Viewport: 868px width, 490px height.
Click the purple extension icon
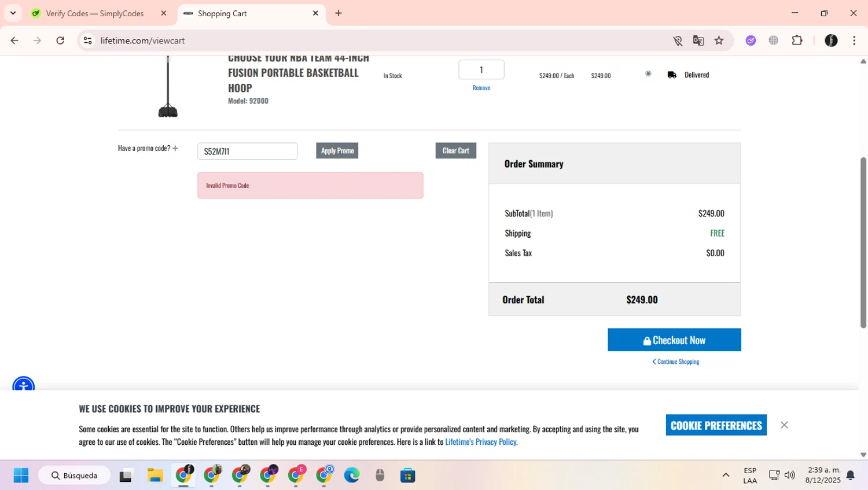(x=751, y=40)
